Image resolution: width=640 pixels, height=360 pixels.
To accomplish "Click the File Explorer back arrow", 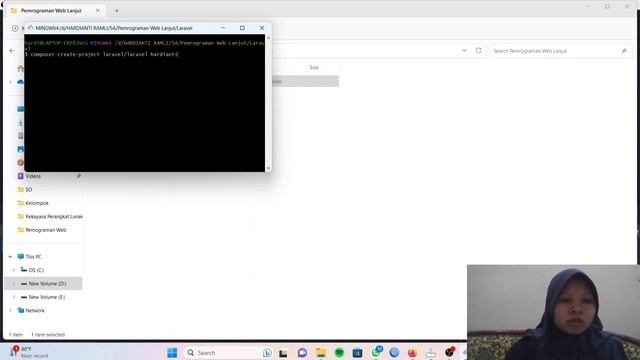I will pyautogui.click(x=12, y=51).
